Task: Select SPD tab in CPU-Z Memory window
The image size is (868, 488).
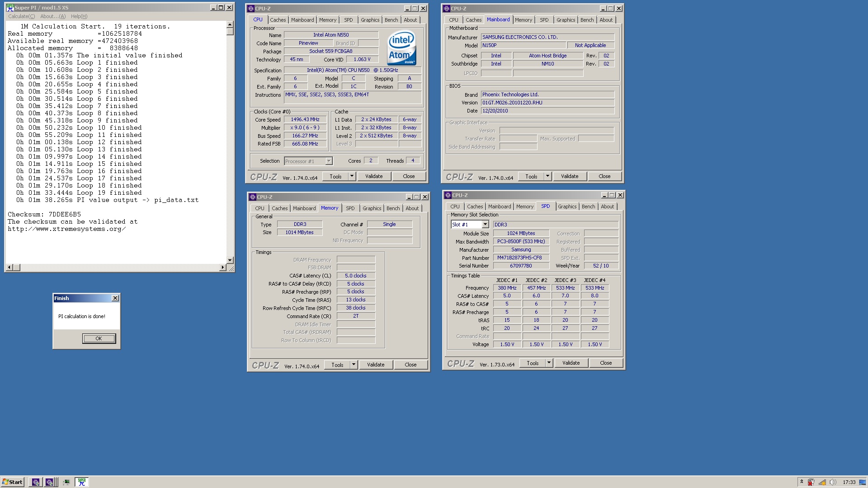Action: pos(350,208)
